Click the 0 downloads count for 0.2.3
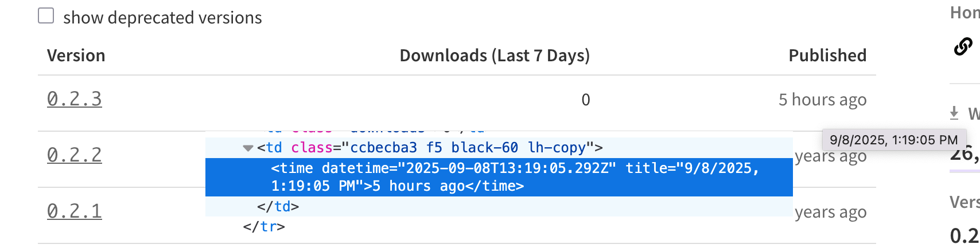The height and width of the screenshot is (252, 980). pyautogui.click(x=585, y=100)
